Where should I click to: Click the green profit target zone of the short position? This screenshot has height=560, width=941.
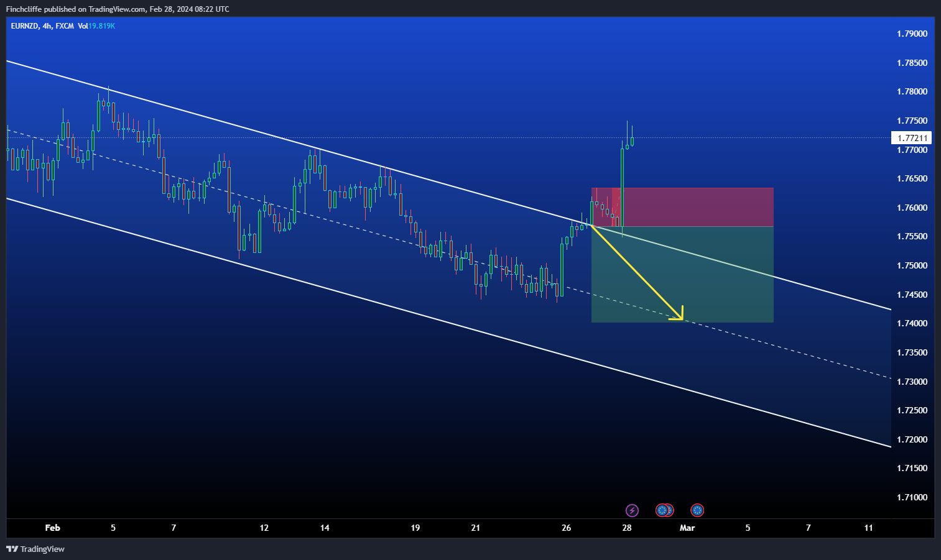(x=682, y=274)
